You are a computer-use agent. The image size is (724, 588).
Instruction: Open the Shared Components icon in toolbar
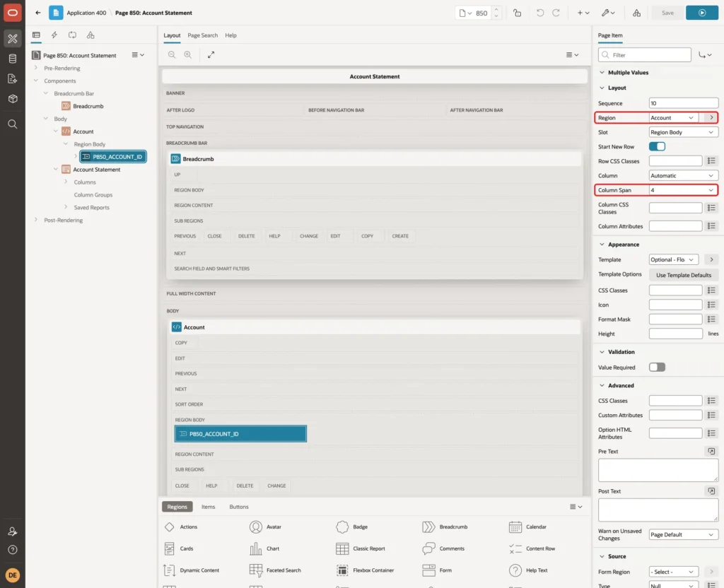point(636,13)
